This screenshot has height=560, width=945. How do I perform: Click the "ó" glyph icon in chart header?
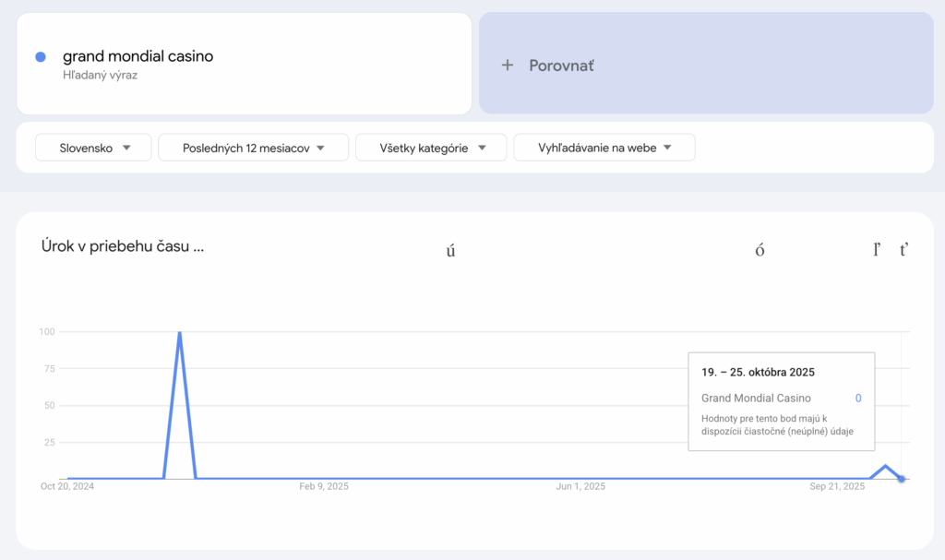[760, 250]
